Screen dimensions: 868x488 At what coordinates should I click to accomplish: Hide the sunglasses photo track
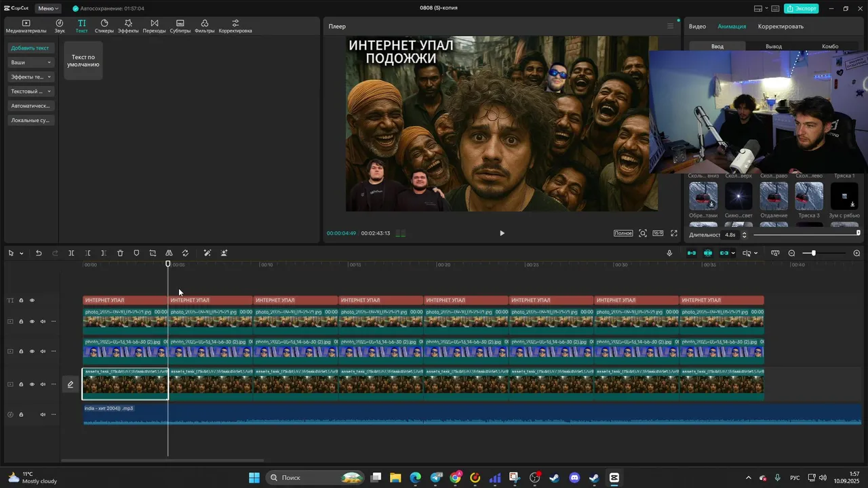(x=32, y=351)
